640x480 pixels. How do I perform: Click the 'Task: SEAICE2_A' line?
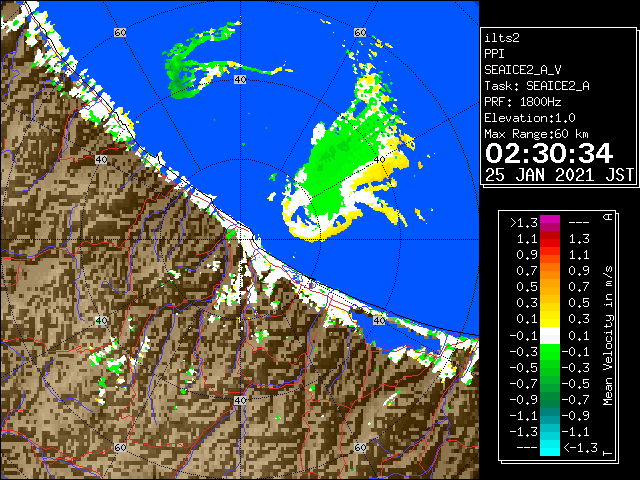pos(537,86)
